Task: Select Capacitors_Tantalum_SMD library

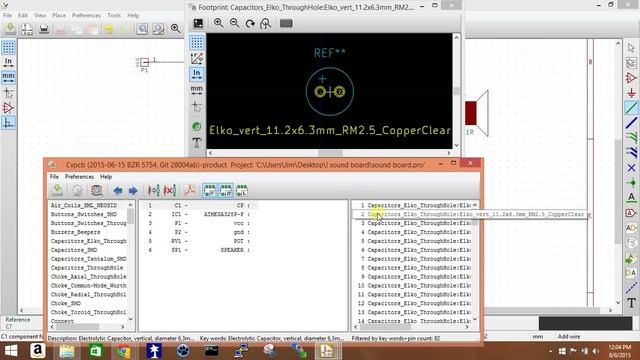Action: coord(88,259)
